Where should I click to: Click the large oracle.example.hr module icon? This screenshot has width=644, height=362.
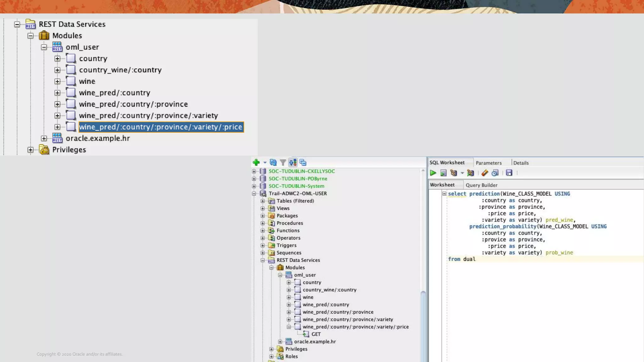coord(57,138)
